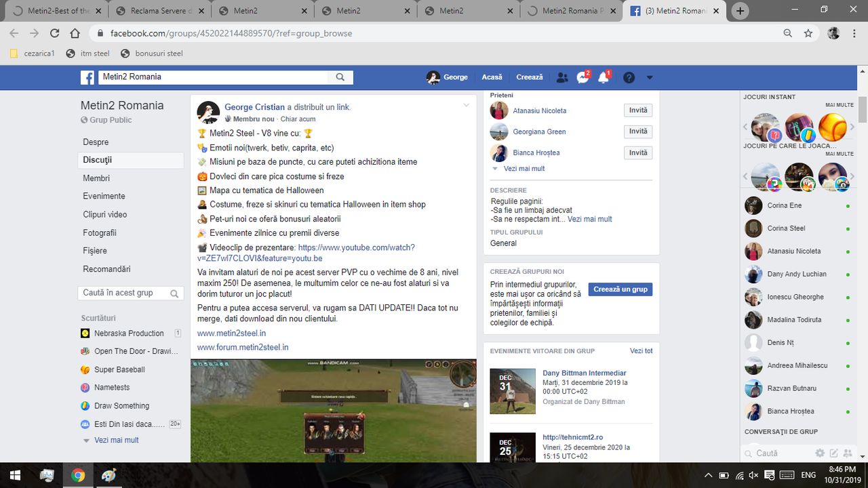The width and height of the screenshot is (868, 488).
Task: Open the Facebook help question-mark icon
Action: (629, 77)
